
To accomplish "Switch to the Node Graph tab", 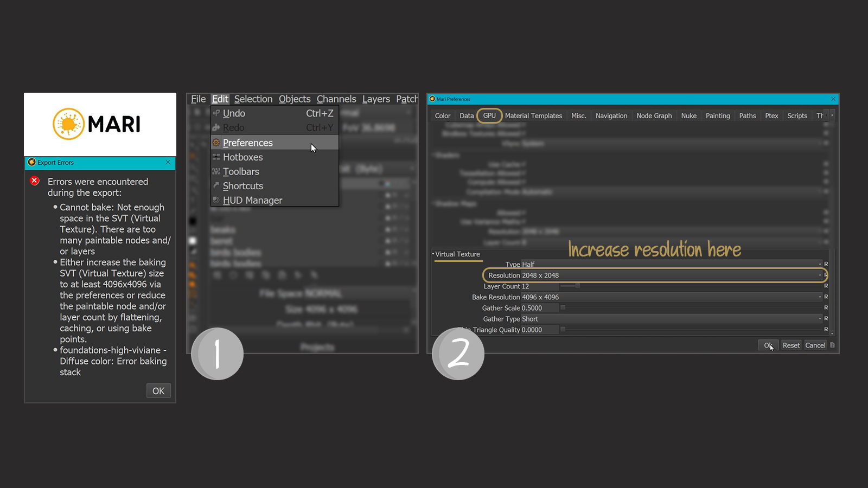I will [654, 115].
